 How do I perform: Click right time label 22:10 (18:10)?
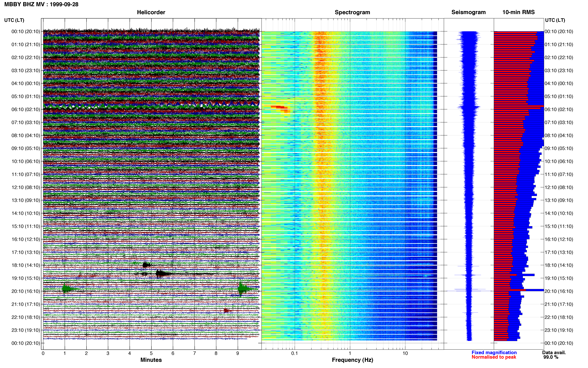click(x=559, y=317)
